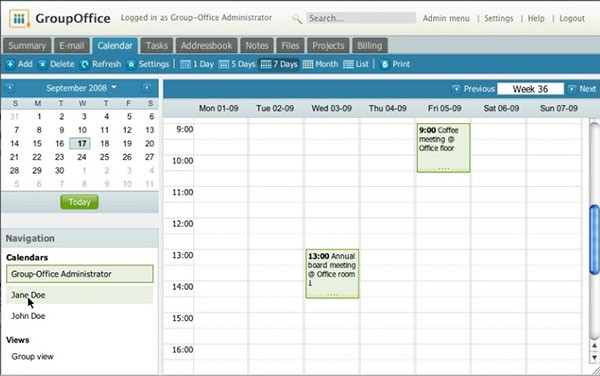Select Group-Office Administrator calendar
600x376 pixels.
pos(80,274)
